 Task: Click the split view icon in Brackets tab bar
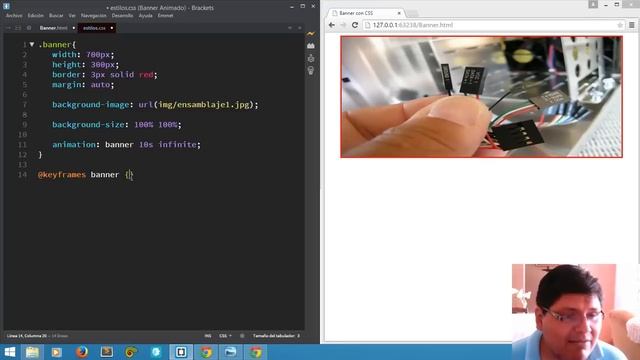click(18, 28)
